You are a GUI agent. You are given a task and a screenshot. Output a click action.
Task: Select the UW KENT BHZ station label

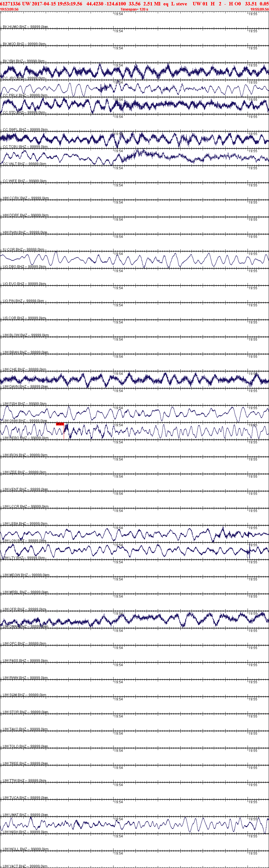pyautogui.click(x=25, y=490)
